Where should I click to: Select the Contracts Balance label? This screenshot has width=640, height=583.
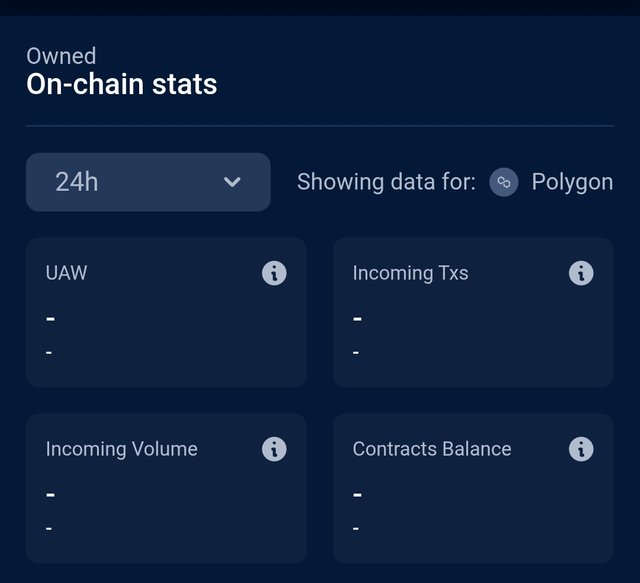pos(432,449)
